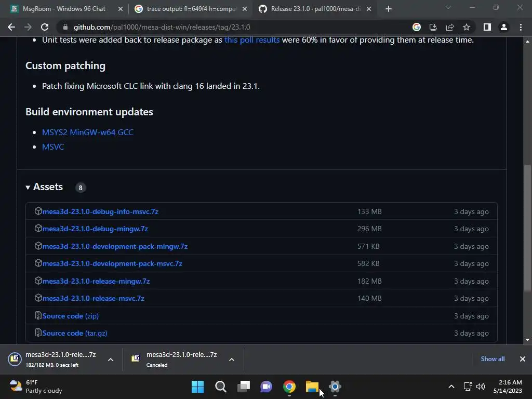Viewport: 532px width, 399px height.
Task: Reload the GitHub release page
Action: pyautogui.click(x=45, y=27)
